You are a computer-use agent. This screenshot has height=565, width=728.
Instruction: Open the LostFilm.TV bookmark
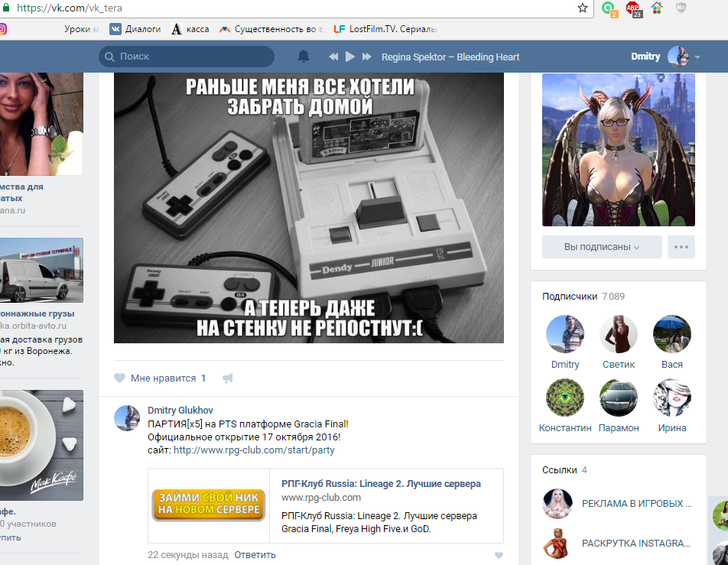(x=385, y=29)
